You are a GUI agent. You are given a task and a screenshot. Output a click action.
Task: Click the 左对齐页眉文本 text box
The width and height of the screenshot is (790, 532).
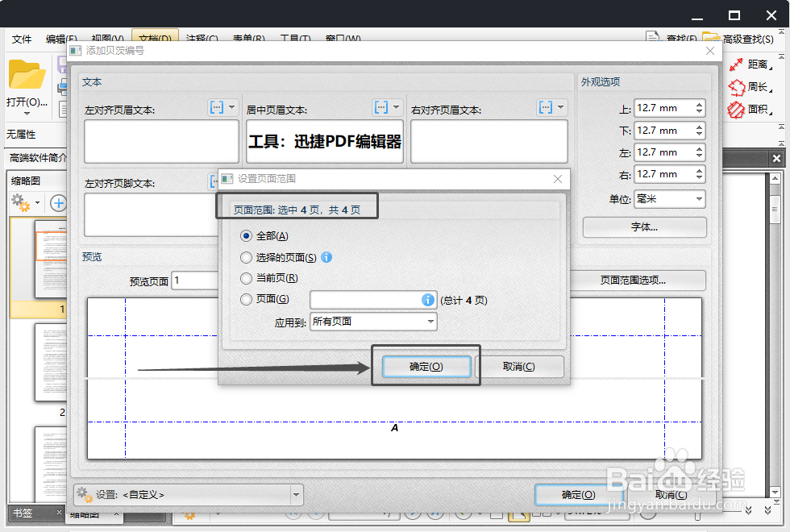click(x=161, y=141)
